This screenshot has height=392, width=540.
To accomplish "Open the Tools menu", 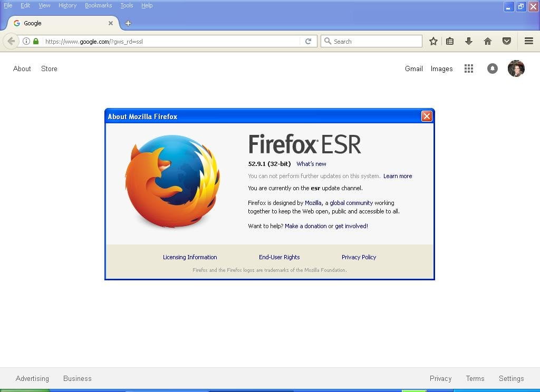I will click(127, 5).
